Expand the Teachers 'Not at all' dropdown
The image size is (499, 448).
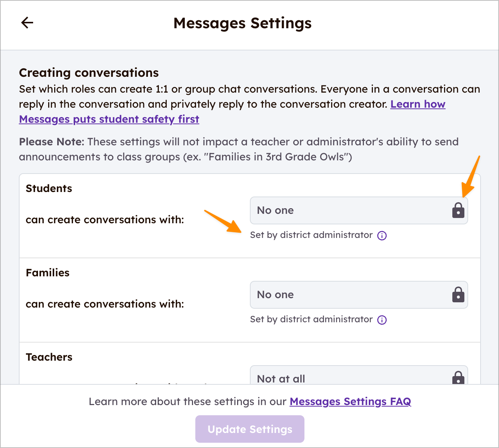[x=350, y=377]
